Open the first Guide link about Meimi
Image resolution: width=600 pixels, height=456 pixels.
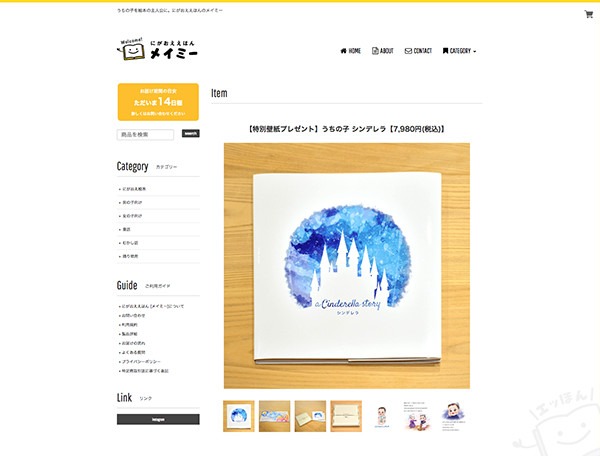(152, 306)
